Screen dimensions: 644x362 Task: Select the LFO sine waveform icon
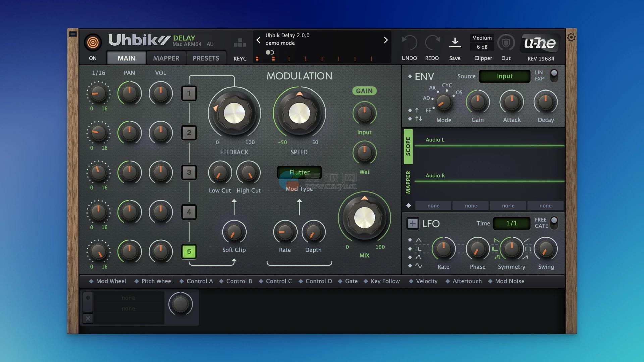[x=418, y=266]
